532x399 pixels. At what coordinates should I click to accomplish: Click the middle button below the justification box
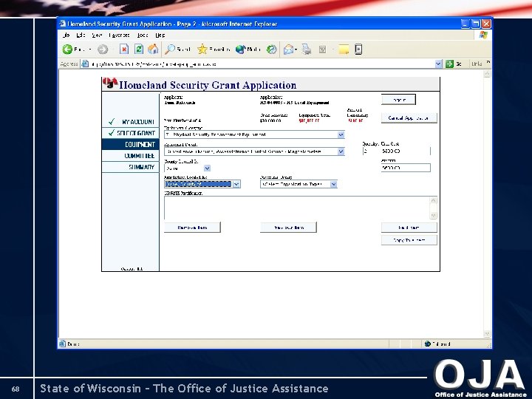pos(288,228)
